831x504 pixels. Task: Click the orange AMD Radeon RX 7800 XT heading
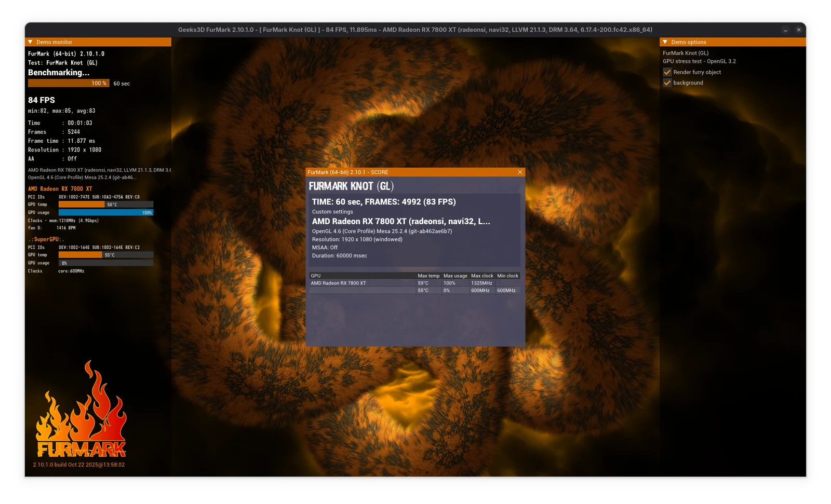point(60,189)
